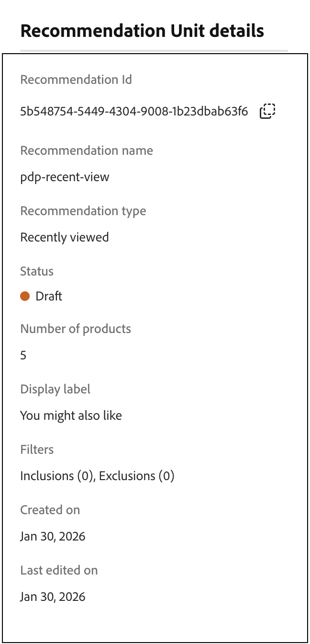Click the Recommendation Id field label
The image size is (310, 644).
(x=76, y=80)
